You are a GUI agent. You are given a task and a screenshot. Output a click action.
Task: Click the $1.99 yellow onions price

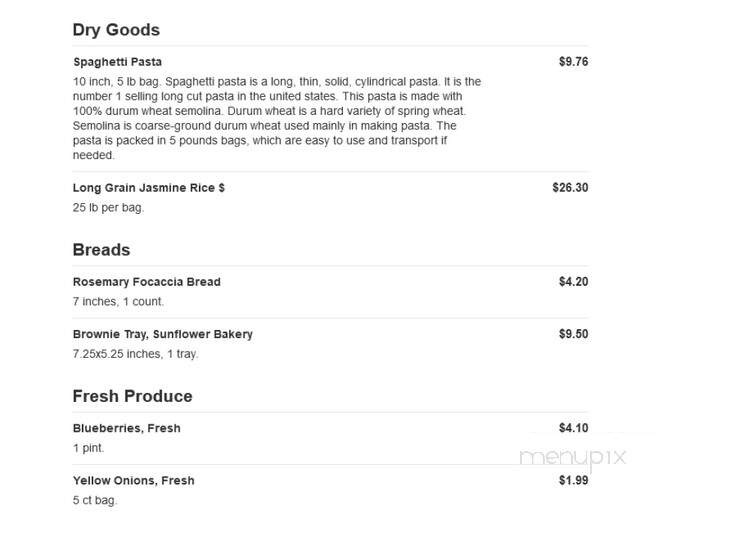coord(573,480)
